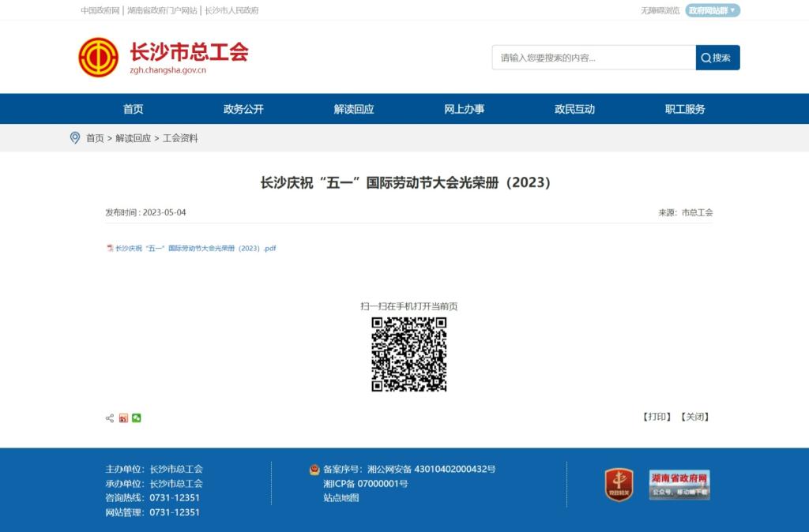Image resolution: width=809 pixels, height=532 pixels.
Task: Click the 【打印】 print link
Action: coord(657,417)
